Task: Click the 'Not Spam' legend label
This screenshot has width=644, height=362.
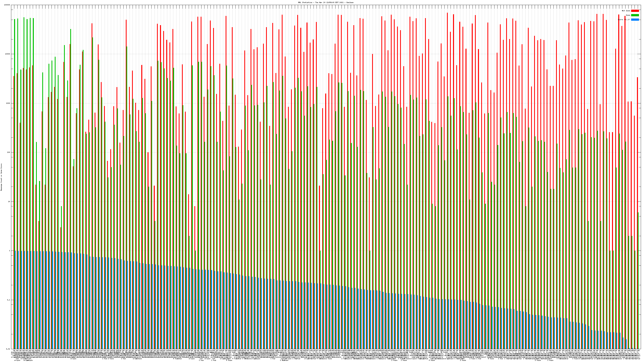Action: click(x=626, y=11)
